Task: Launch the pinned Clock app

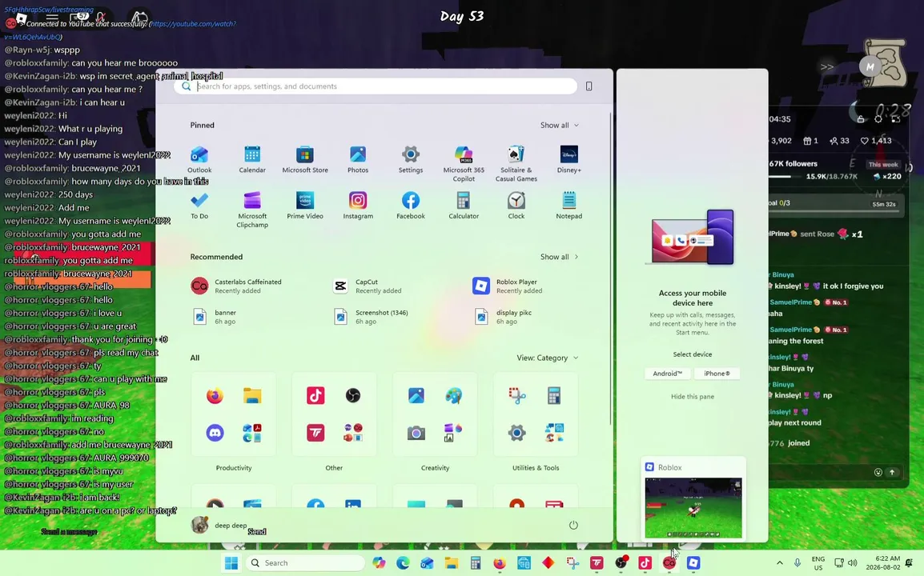Action: pos(516,206)
